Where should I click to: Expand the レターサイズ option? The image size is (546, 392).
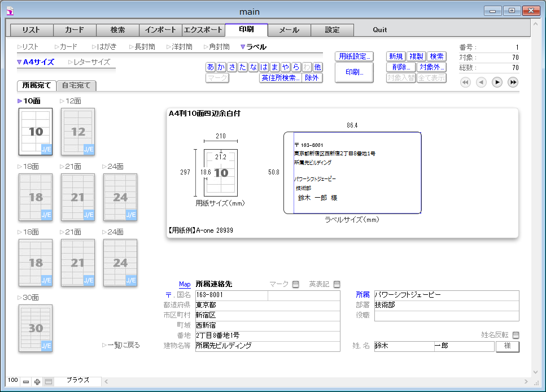pos(89,62)
